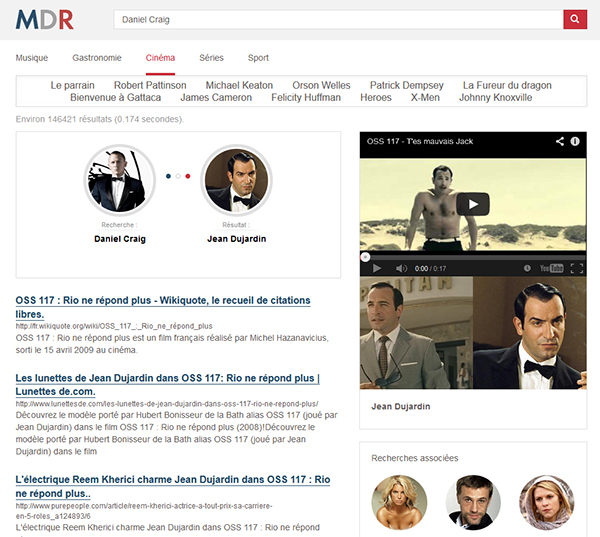
Task: Open the Les lunettes de Jean Dujardin result
Action: pyautogui.click(x=168, y=385)
